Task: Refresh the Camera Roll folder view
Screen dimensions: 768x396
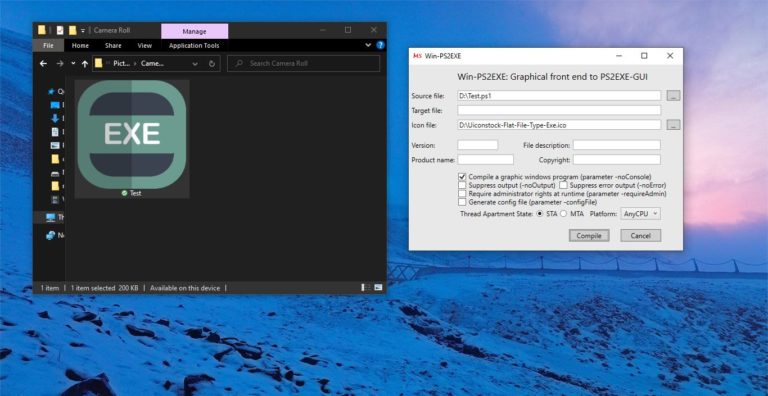Action: [212, 64]
